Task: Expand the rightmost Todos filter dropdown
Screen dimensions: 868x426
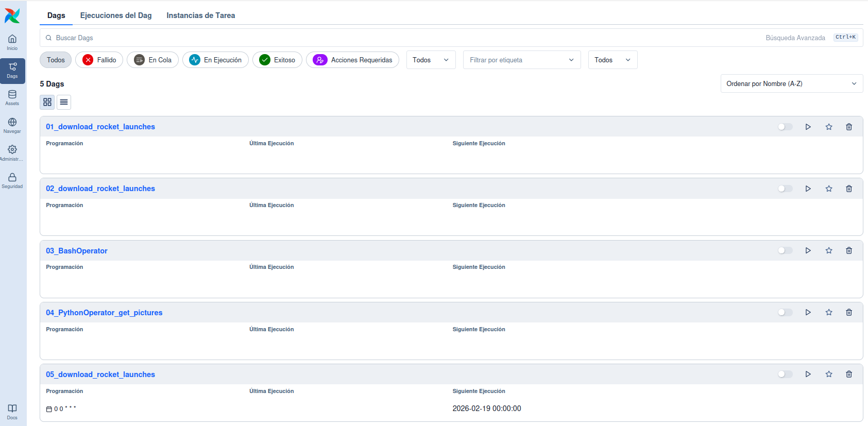Action: pos(612,60)
